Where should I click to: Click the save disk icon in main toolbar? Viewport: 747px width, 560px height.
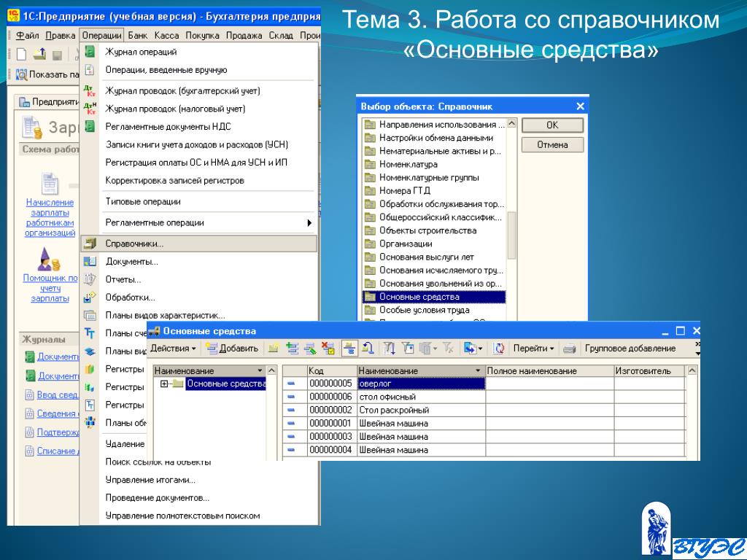coord(57,55)
